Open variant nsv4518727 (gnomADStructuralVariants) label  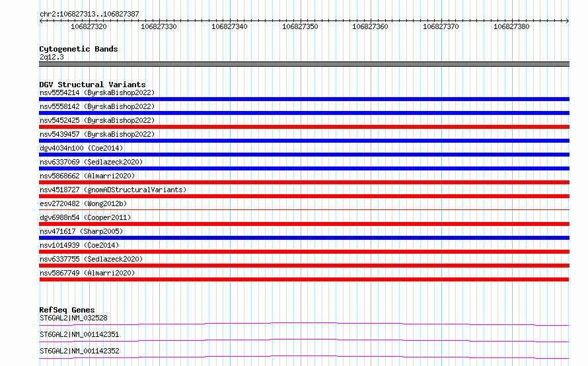pyautogui.click(x=113, y=190)
